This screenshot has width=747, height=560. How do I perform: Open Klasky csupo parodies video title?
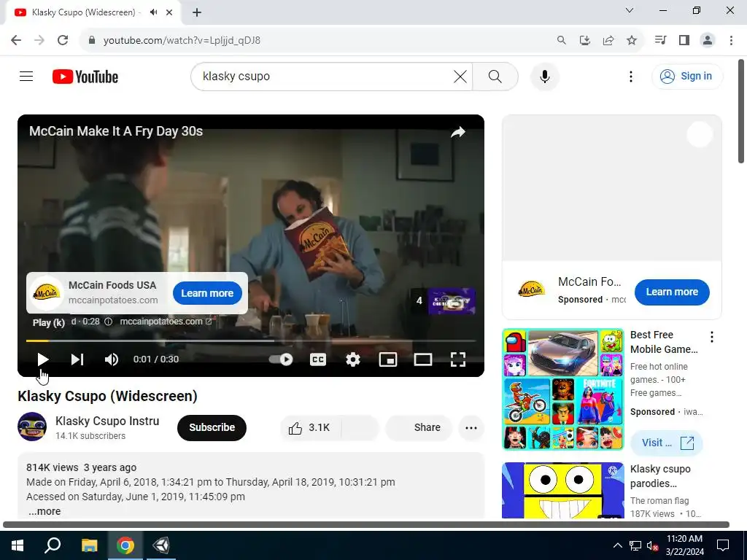[x=660, y=476]
